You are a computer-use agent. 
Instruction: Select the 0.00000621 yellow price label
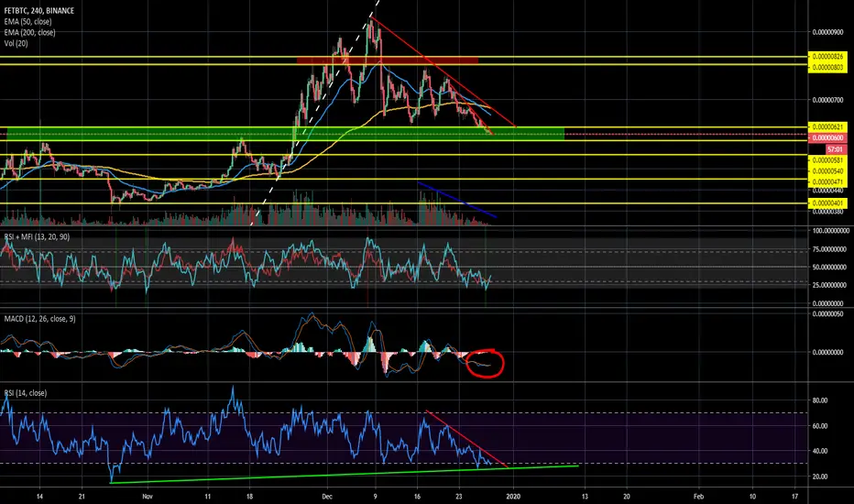coord(827,127)
